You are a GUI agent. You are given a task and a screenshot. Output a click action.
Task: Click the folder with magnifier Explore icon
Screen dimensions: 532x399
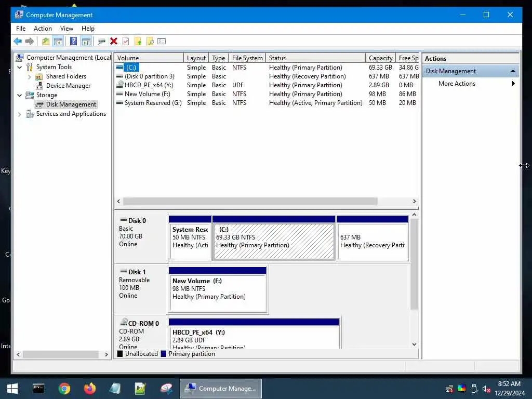(x=150, y=42)
